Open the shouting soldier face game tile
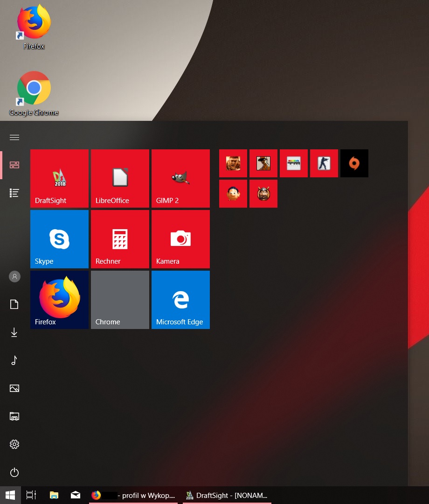The height and width of the screenshot is (504, 429). pos(233,163)
